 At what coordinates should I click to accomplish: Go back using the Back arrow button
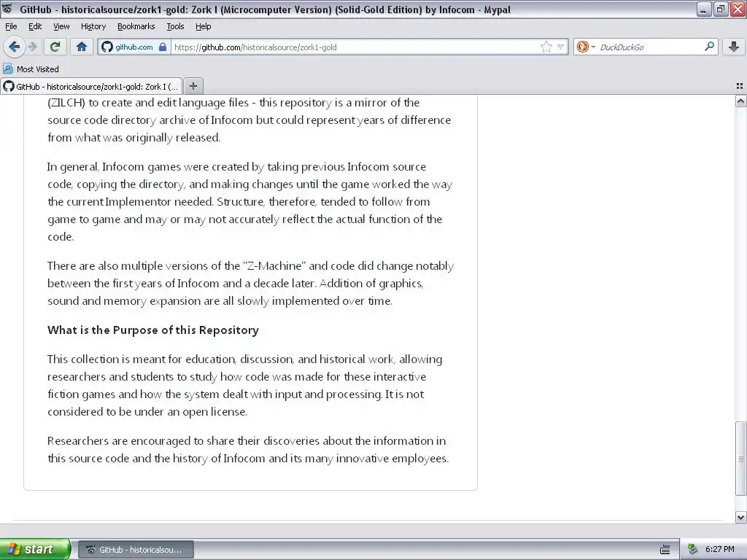pyautogui.click(x=14, y=47)
